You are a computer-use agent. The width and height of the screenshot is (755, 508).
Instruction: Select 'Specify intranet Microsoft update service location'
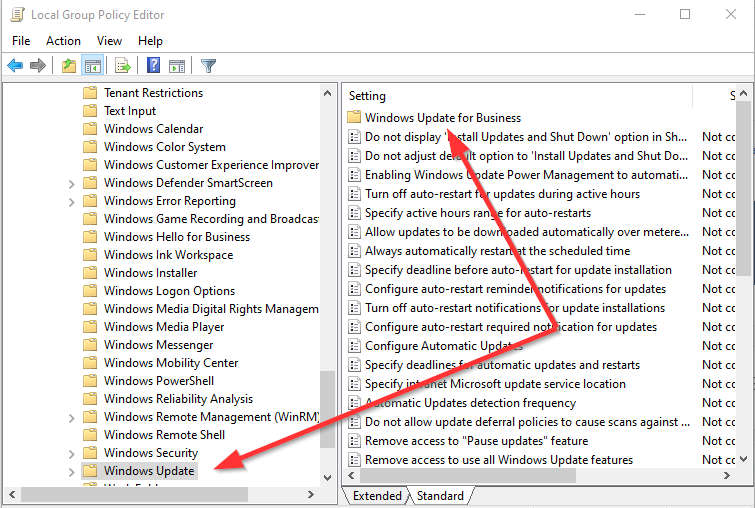(495, 384)
